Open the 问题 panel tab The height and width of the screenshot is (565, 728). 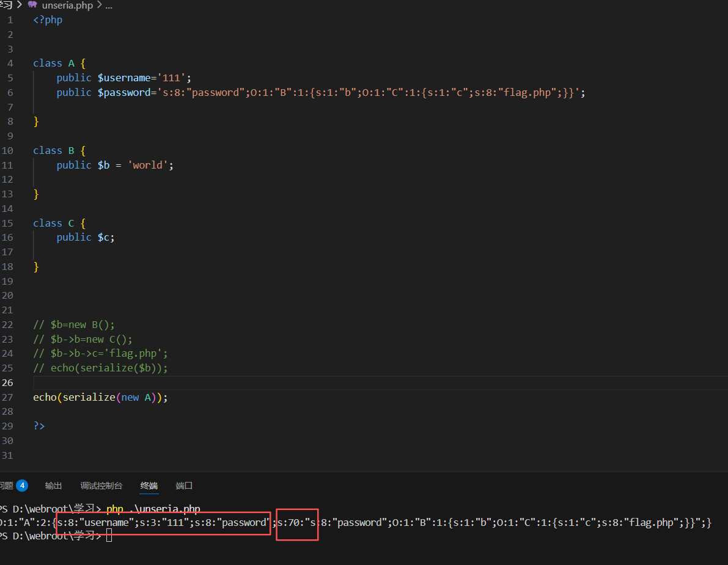6,486
